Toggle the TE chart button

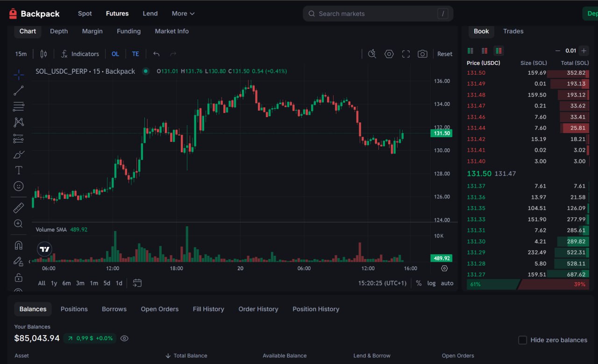pos(135,54)
